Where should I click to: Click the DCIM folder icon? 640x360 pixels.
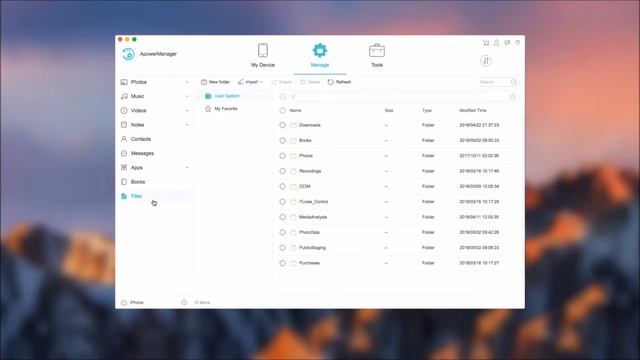click(x=293, y=187)
